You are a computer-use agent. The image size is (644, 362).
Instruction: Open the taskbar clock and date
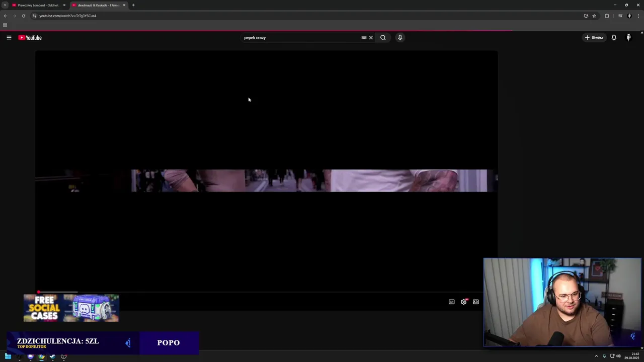[x=631, y=356]
